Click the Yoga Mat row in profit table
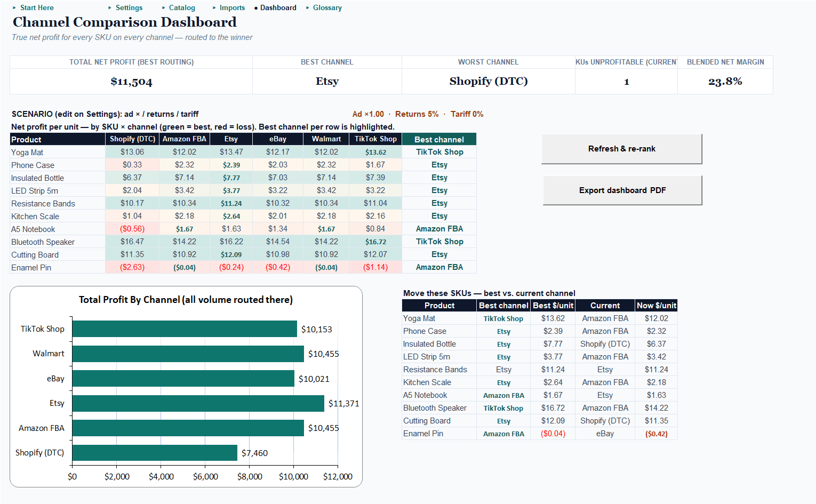 pyautogui.click(x=243, y=152)
